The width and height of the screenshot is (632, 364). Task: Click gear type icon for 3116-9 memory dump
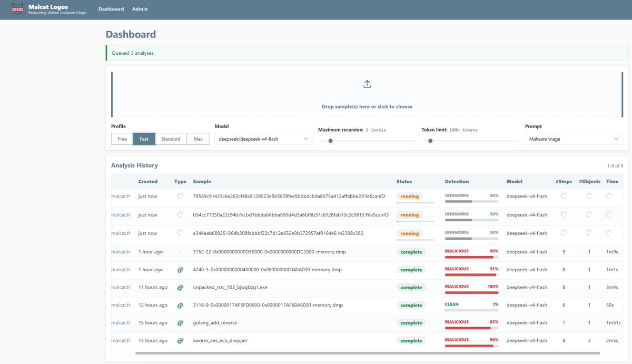180,306
